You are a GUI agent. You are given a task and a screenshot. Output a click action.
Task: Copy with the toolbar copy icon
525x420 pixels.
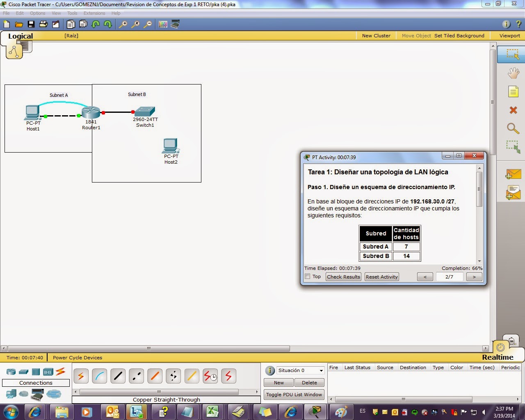71,24
